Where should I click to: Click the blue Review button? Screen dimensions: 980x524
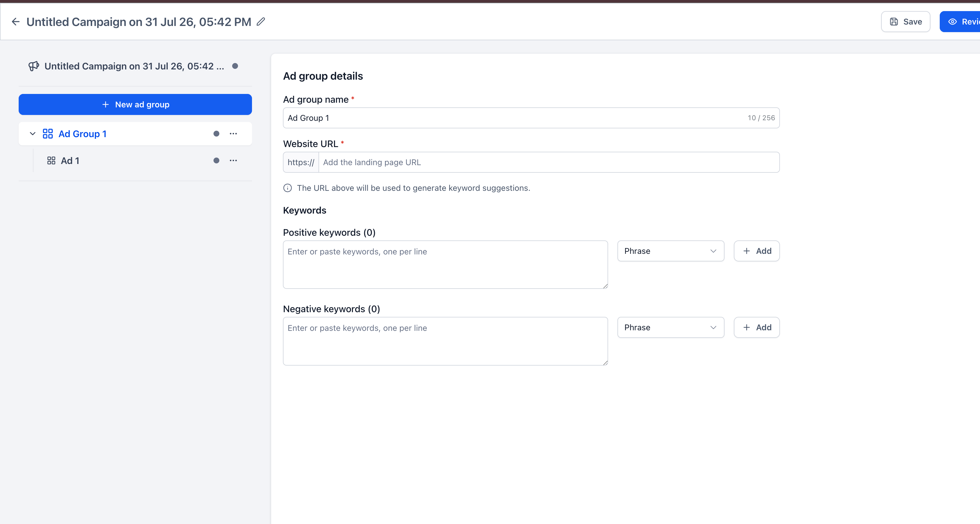point(960,22)
